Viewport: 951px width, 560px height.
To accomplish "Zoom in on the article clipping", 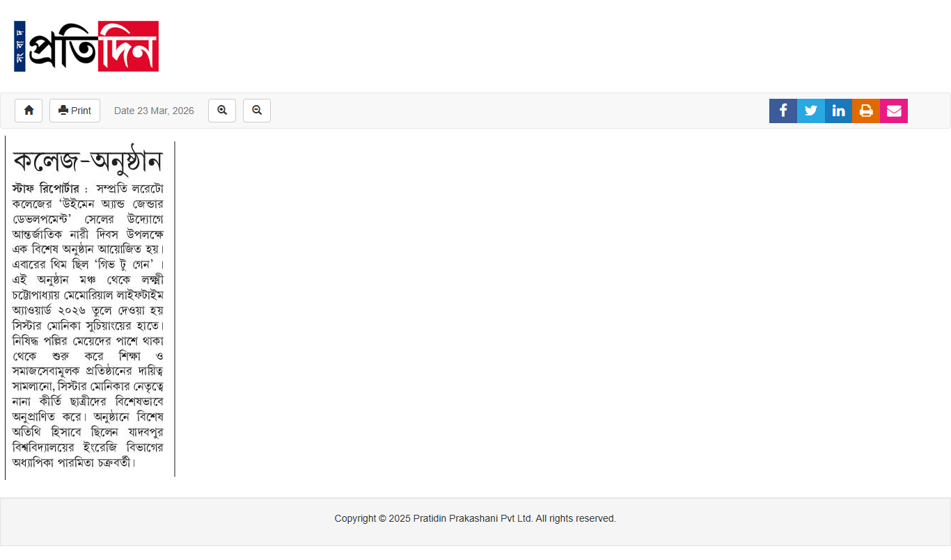I will (x=222, y=111).
